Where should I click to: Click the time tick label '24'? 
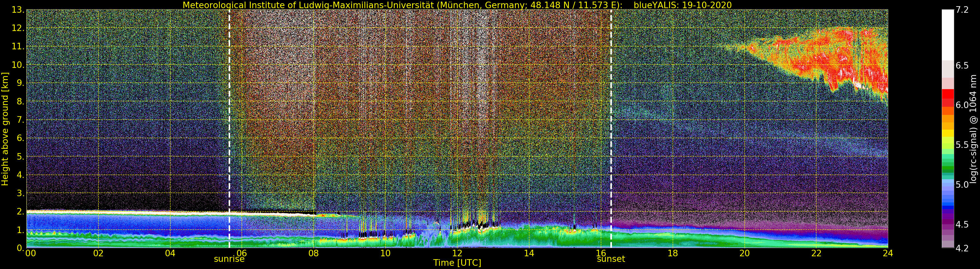[888, 253]
